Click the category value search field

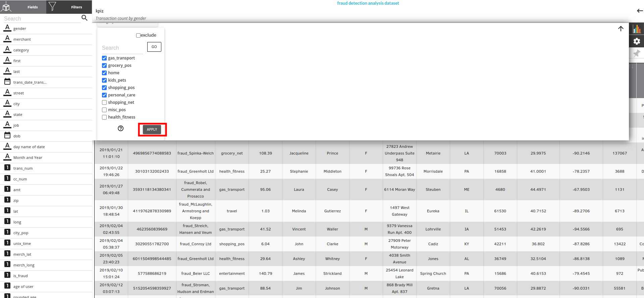pos(122,48)
